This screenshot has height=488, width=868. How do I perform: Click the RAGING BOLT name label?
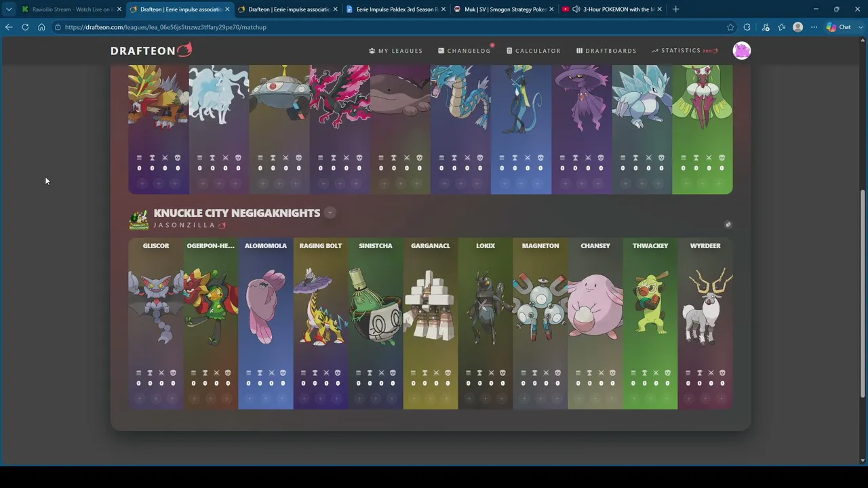coord(321,246)
